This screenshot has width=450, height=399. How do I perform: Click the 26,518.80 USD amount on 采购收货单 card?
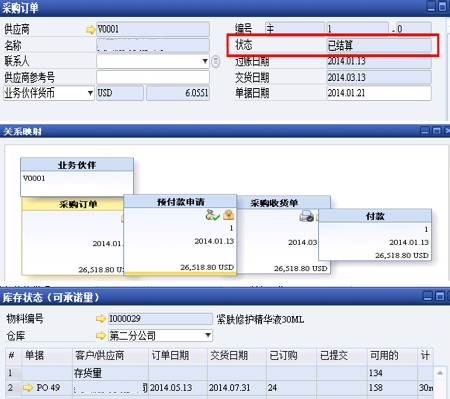click(301, 268)
